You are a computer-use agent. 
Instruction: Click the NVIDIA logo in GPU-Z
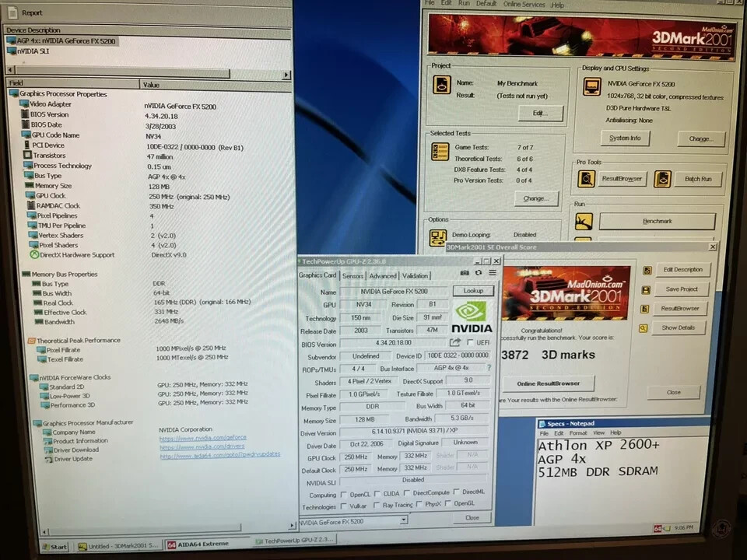point(472,317)
